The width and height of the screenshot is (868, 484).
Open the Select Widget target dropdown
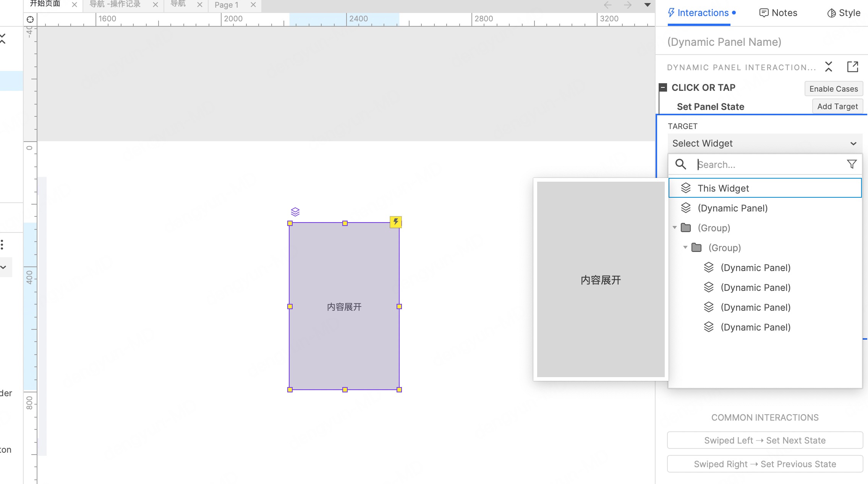[x=765, y=143]
